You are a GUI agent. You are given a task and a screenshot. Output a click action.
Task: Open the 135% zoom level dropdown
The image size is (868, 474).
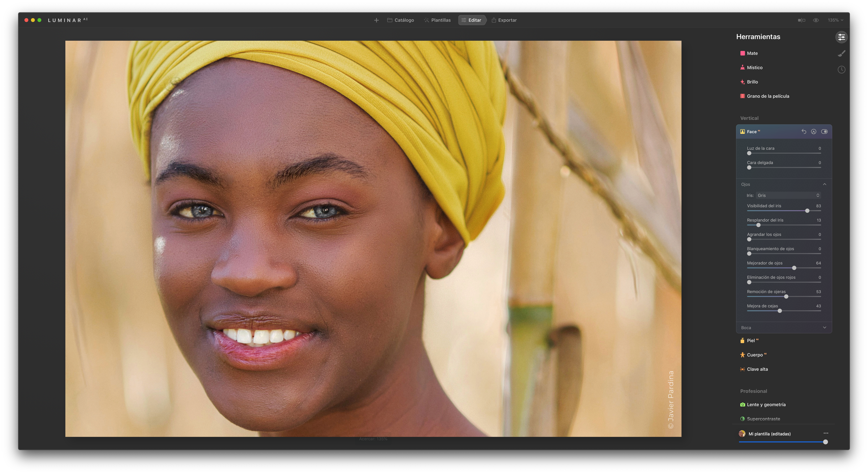click(x=835, y=20)
